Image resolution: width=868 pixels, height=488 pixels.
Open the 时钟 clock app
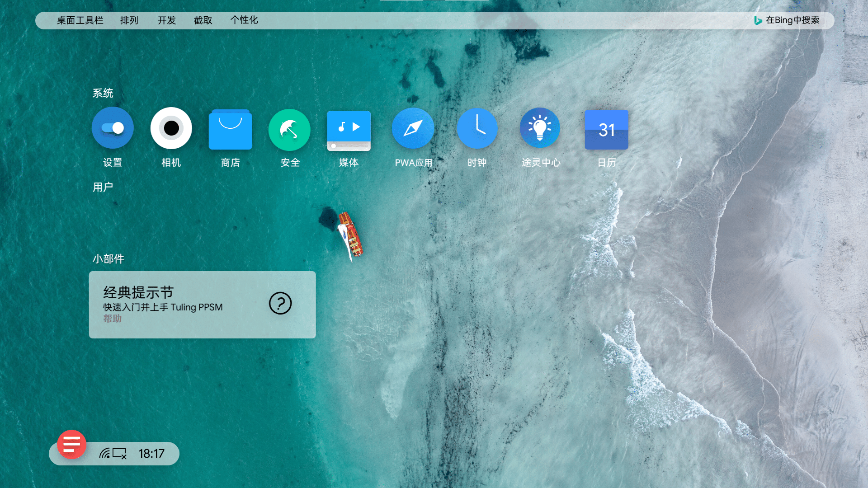click(477, 128)
